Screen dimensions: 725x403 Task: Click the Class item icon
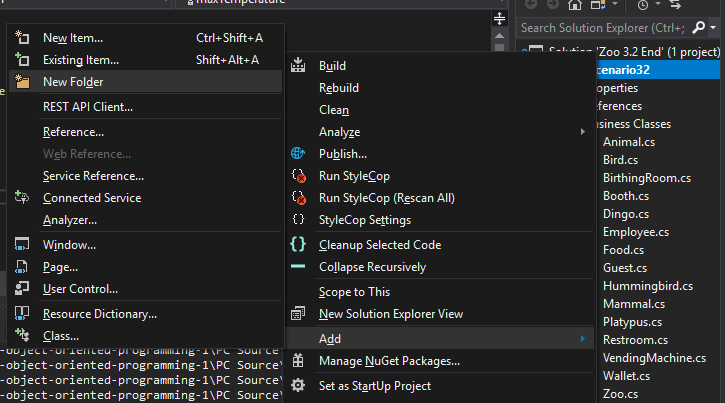tap(22, 335)
